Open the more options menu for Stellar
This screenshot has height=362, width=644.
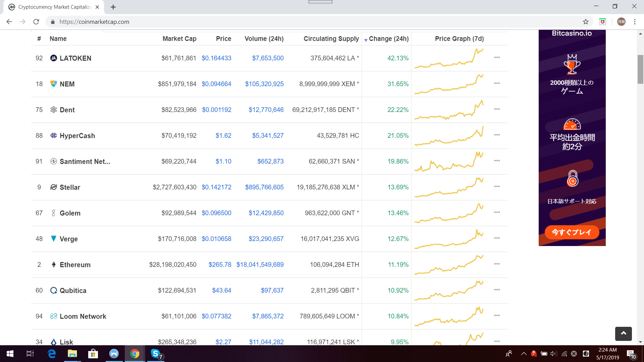coord(497,187)
